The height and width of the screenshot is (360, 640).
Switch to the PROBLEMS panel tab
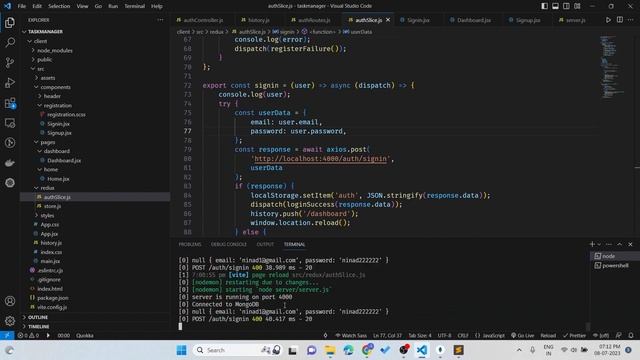coord(190,244)
